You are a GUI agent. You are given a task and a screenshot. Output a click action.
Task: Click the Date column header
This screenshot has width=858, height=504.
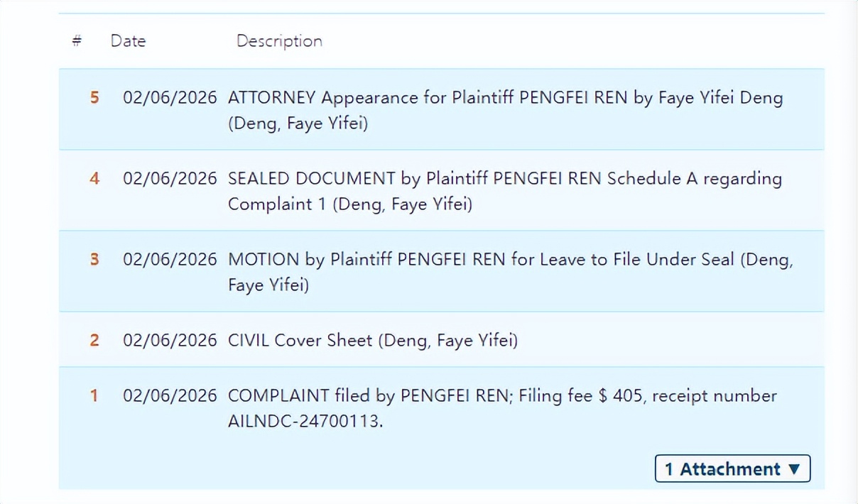click(x=128, y=41)
